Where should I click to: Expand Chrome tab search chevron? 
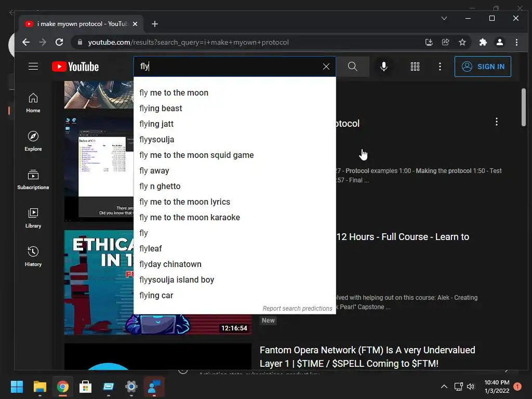[444, 18]
